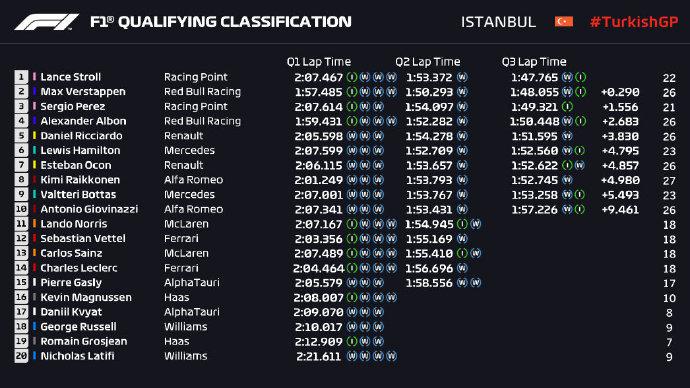
Task: Click the intermediate tyre icon beside Perez's Q3 time
Action: (x=568, y=106)
